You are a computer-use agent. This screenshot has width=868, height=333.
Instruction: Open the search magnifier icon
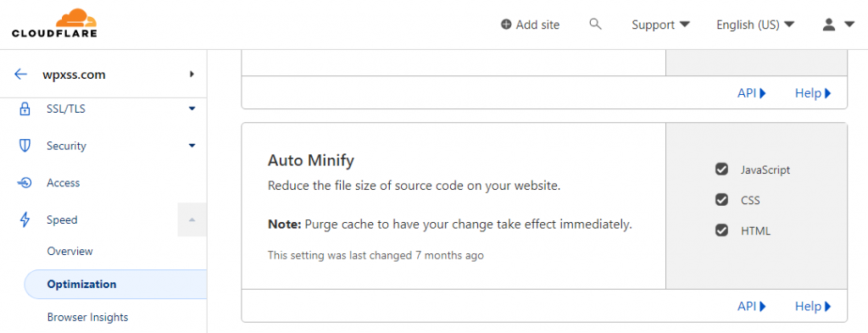(595, 25)
